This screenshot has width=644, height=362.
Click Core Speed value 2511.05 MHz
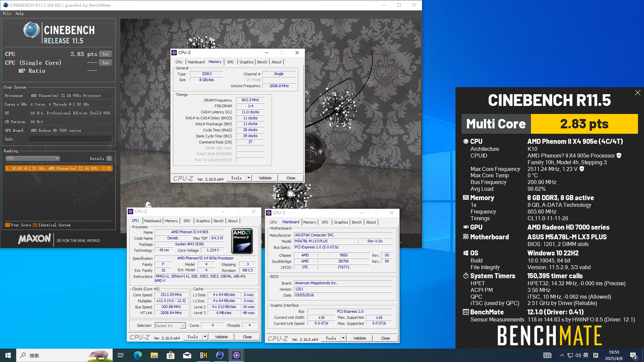171,295
